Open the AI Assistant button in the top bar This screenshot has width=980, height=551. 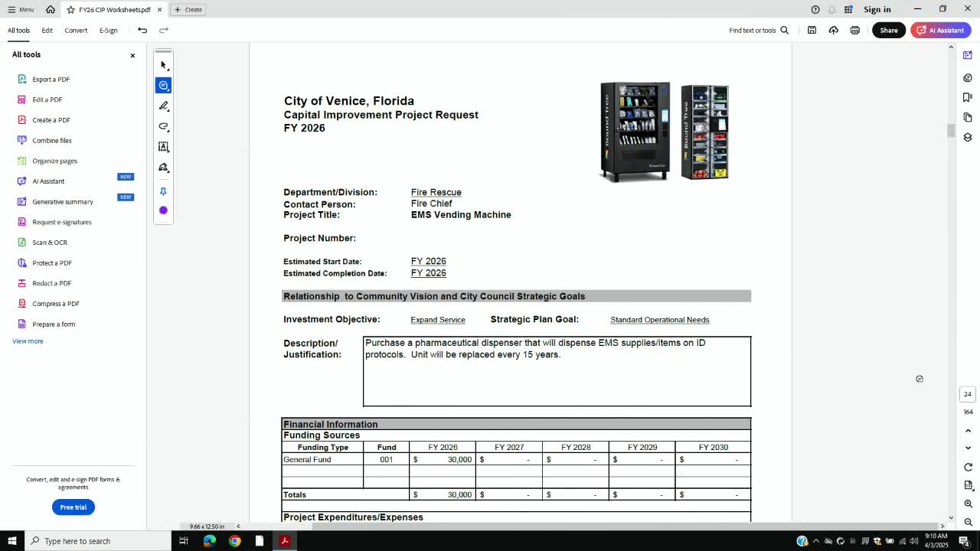pos(941,30)
